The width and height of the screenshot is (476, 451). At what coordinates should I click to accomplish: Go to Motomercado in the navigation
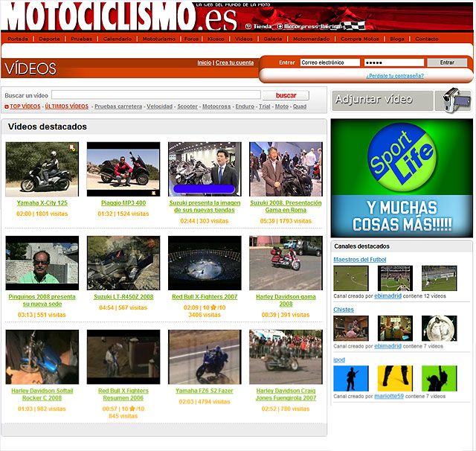pyautogui.click(x=311, y=39)
